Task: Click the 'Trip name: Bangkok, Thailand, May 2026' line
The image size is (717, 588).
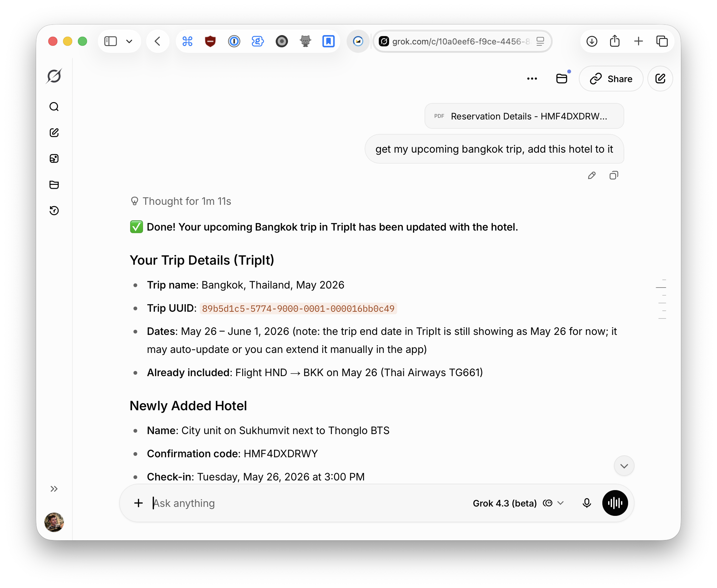Action: (246, 285)
